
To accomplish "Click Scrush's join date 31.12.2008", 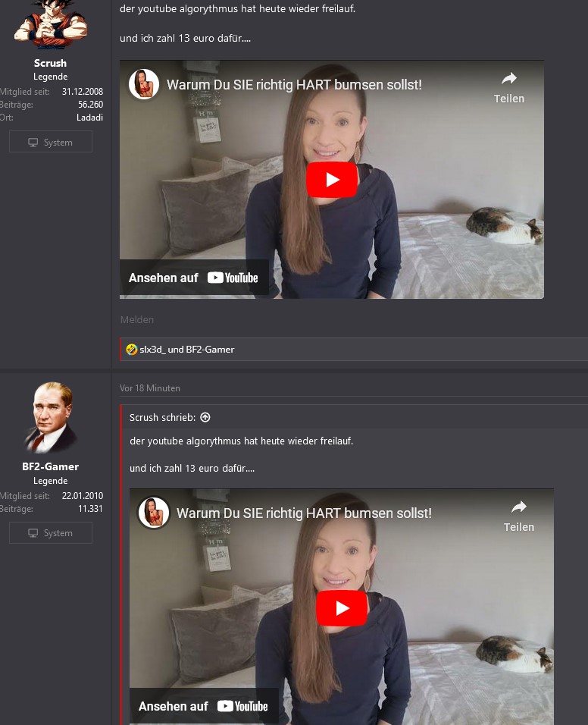I will [x=83, y=92].
